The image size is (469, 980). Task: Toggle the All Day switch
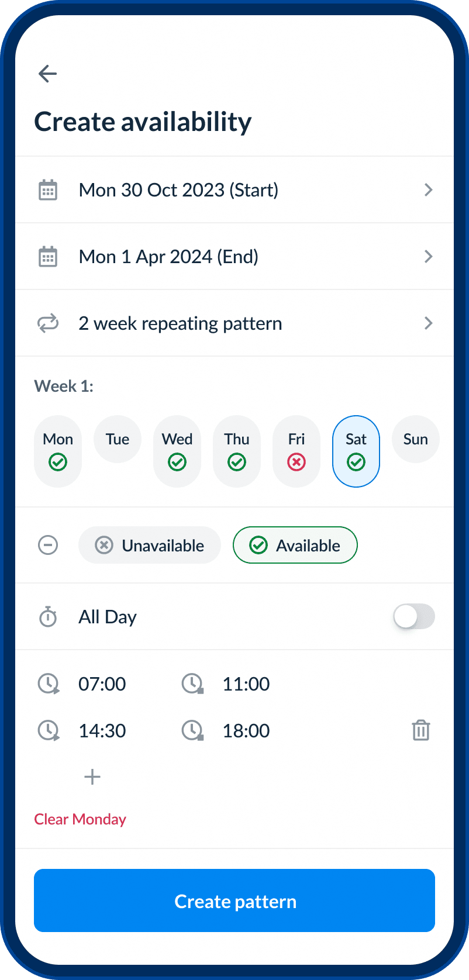coord(414,616)
